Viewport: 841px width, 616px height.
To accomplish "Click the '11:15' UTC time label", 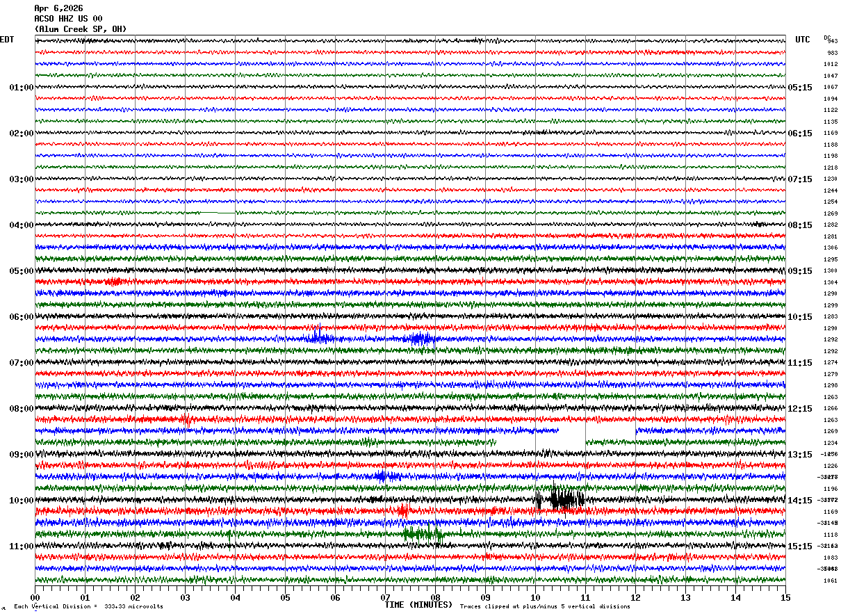I will [x=800, y=363].
